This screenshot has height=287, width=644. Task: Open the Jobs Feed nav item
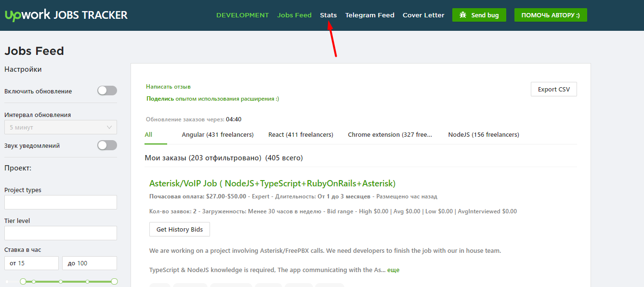pyautogui.click(x=294, y=15)
